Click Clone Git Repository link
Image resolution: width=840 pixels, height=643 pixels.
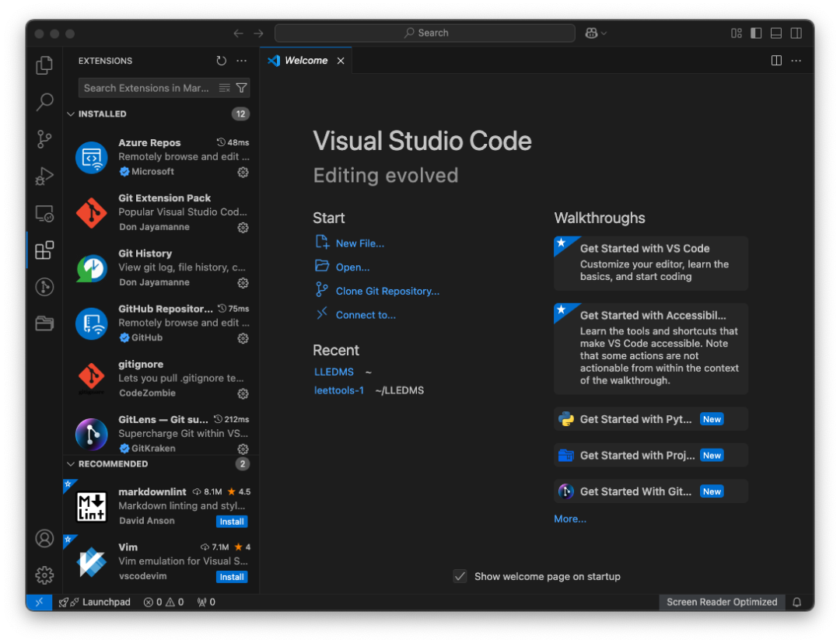[387, 292]
